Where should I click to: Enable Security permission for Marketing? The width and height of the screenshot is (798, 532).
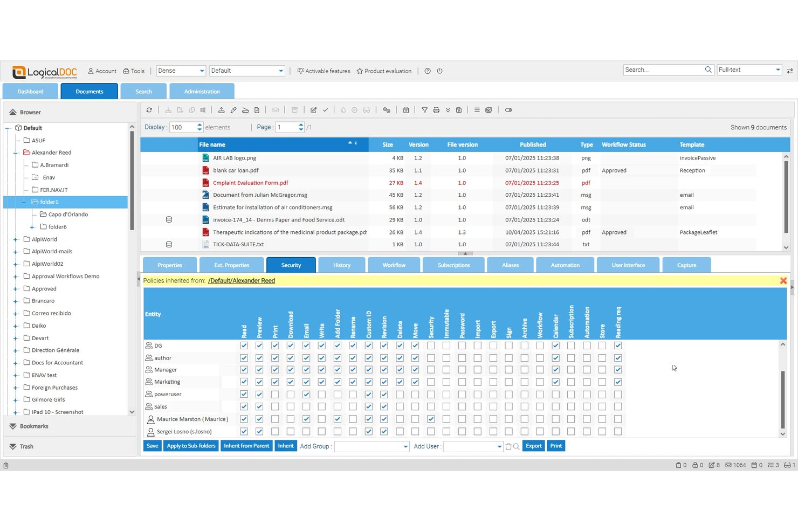[431, 382]
